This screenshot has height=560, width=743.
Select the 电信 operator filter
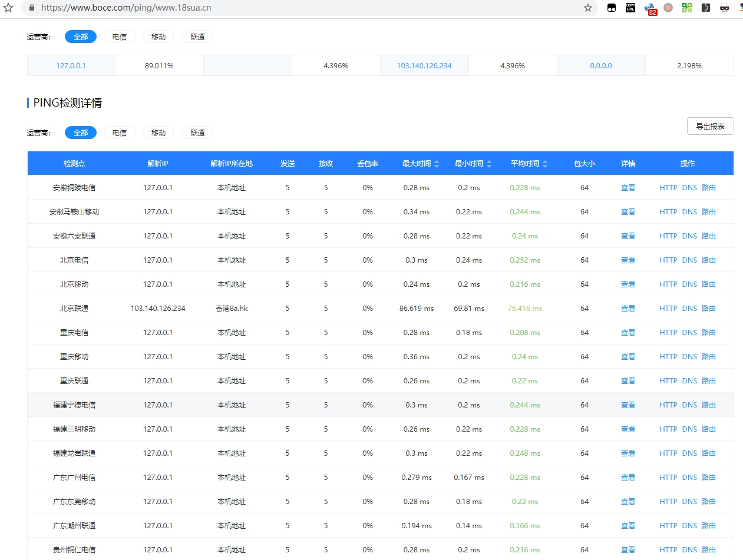(120, 132)
